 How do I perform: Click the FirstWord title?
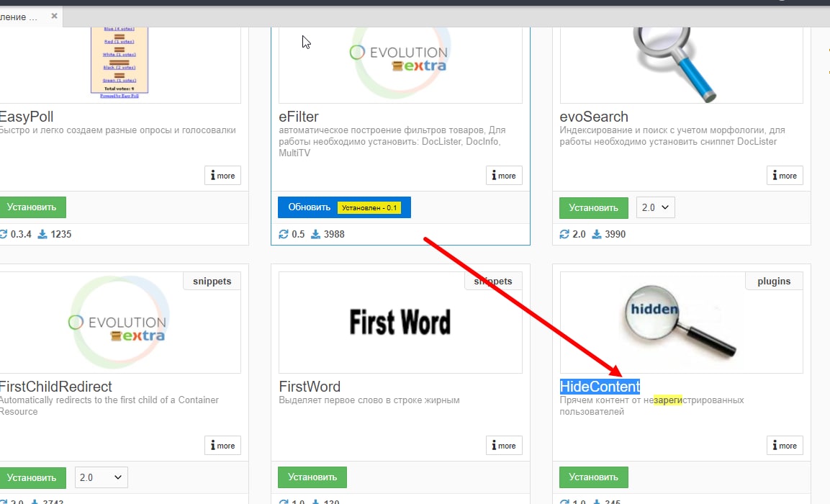(310, 387)
